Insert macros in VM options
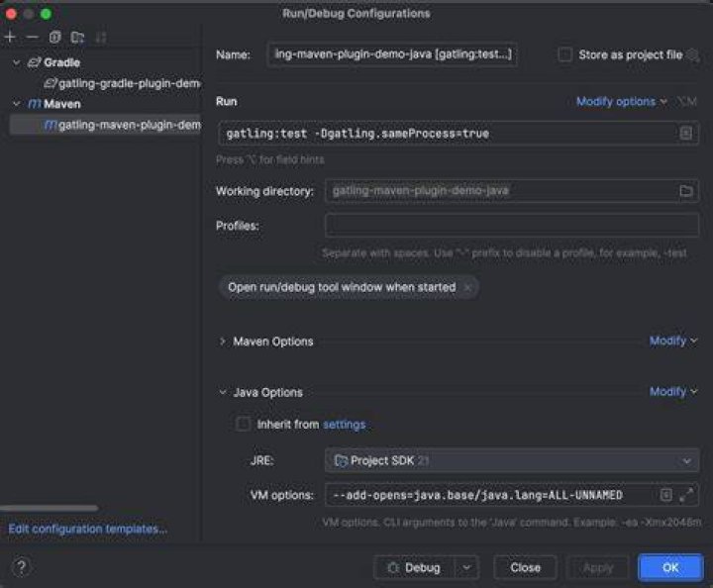The image size is (713, 588). (x=665, y=495)
